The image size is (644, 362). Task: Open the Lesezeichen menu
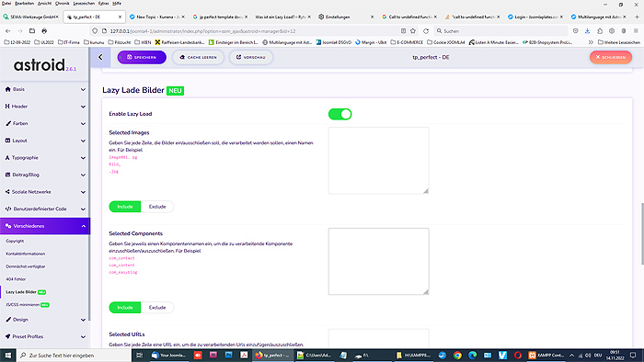click(x=84, y=4)
